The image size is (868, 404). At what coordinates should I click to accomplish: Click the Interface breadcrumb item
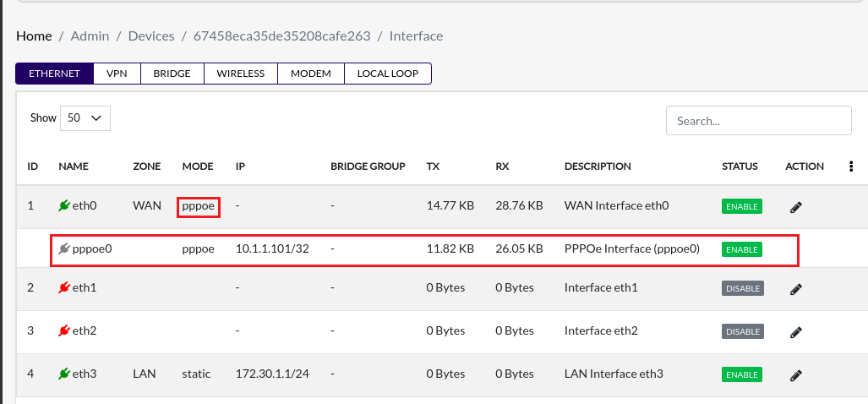(x=416, y=36)
